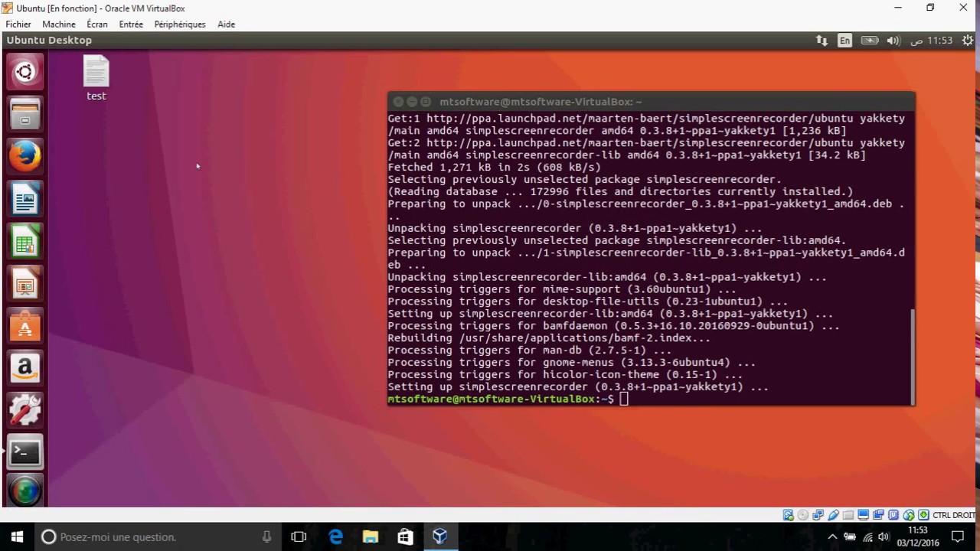The image size is (980, 551).
Task: Click VirtualBox keyboard capture green arrow icon
Action: pyautogui.click(x=923, y=515)
